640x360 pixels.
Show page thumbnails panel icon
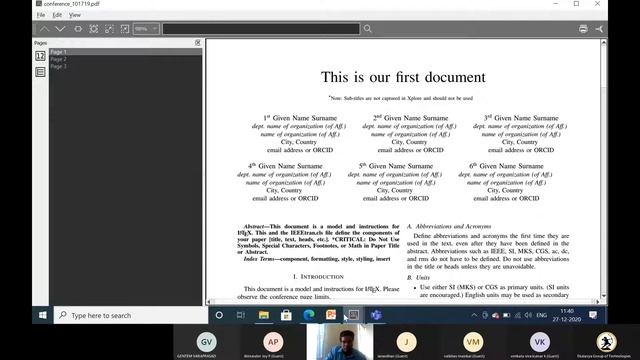point(40,56)
